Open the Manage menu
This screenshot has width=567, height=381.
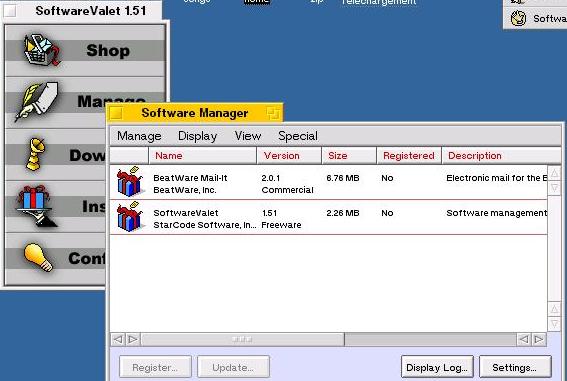pyautogui.click(x=139, y=136)
